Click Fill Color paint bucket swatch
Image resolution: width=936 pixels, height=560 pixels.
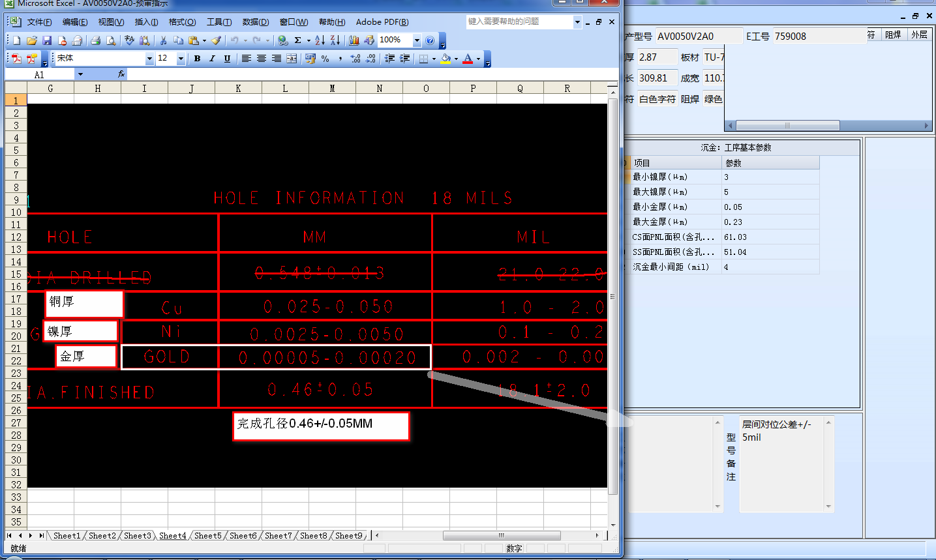(x=446, y=59)
